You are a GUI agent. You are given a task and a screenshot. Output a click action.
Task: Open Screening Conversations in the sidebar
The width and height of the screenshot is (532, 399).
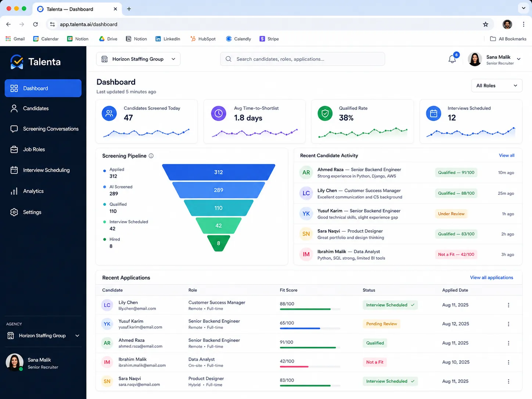pyautogui.click(x=43, y=129)
